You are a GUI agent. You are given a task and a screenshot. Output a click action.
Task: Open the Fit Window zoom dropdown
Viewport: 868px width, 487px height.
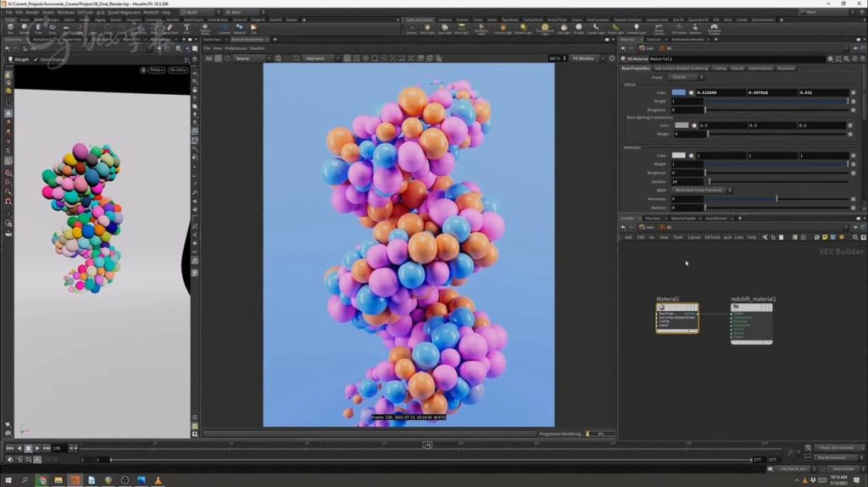coord(588,58)
